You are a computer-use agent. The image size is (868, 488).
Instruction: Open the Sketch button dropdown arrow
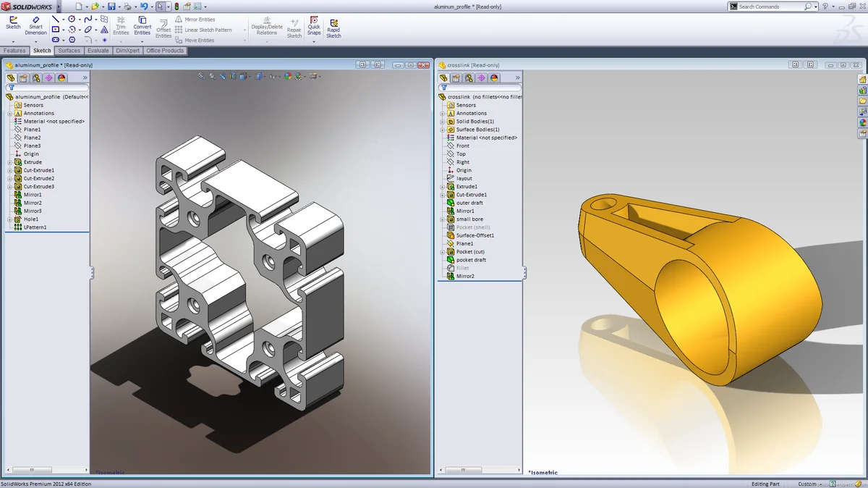13,41
